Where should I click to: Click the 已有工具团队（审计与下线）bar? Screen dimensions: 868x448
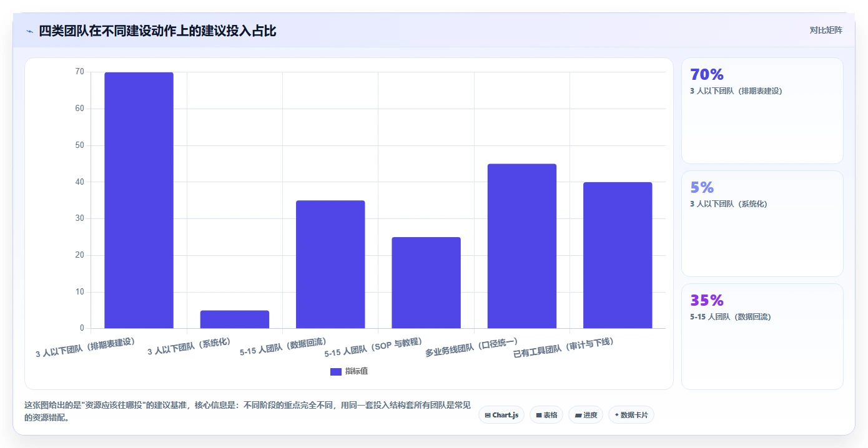[618, 255]
